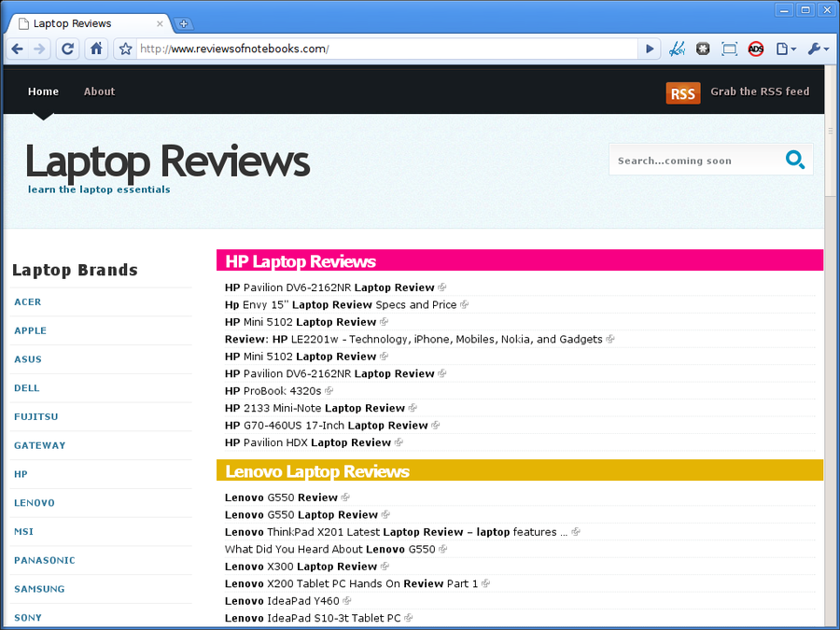Viewport: 840px width, 630px height.
Task: Open HP G70-460US 17-Inch Laptop Review
Action: pyautogui.click(x=327, y=426)
